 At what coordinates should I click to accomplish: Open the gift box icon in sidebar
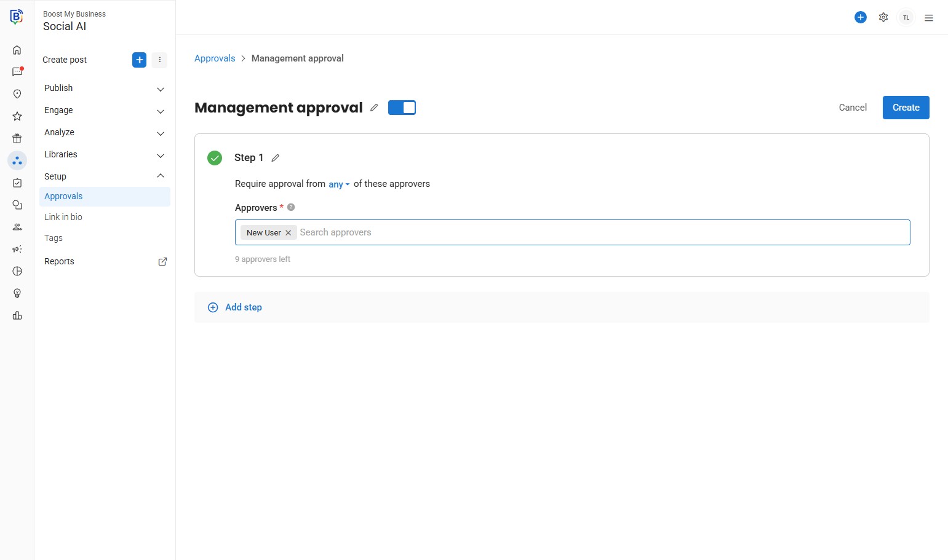pyautogui.click(x=17, y=138)
